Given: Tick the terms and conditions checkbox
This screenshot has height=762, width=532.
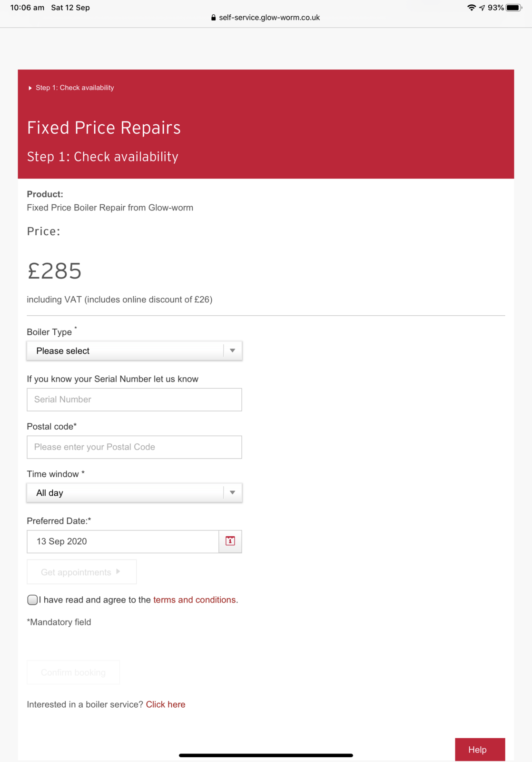Looking at the screenshot, I should [32, 600].
